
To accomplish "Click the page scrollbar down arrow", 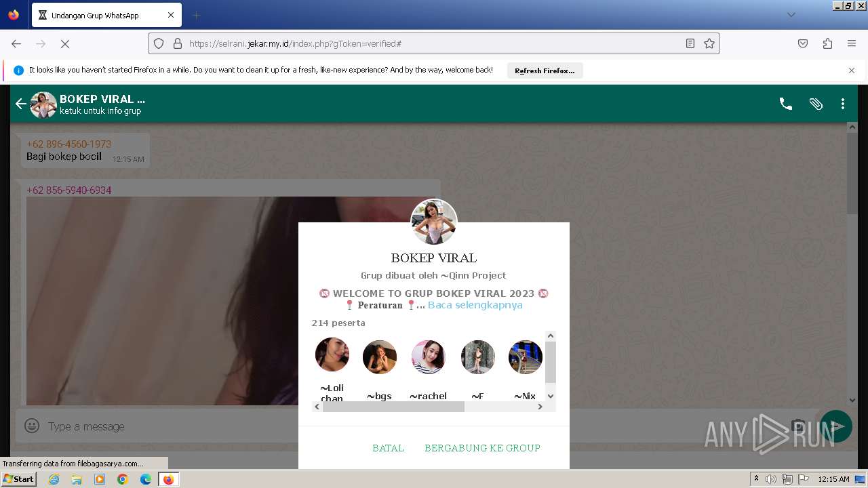I will click(852, 400).
